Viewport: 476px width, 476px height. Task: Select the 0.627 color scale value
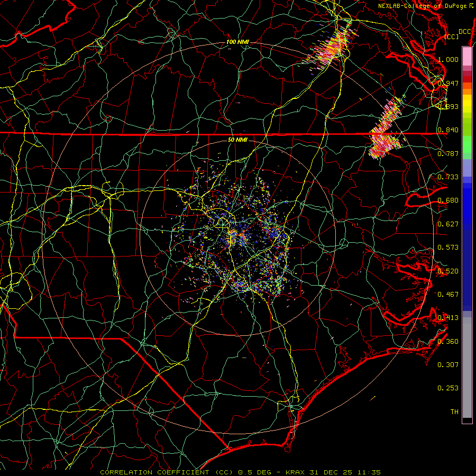click(x=448, y=224)
